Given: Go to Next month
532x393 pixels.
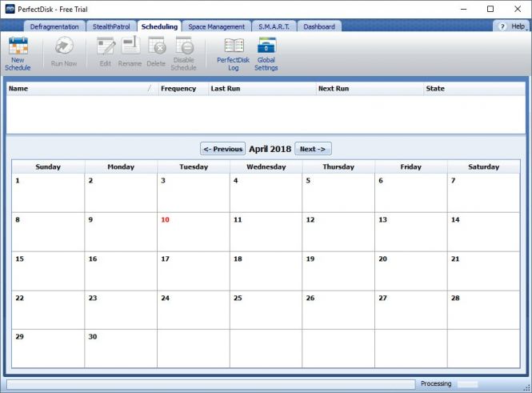Looking at the screenshot, I should click(313, 149).
